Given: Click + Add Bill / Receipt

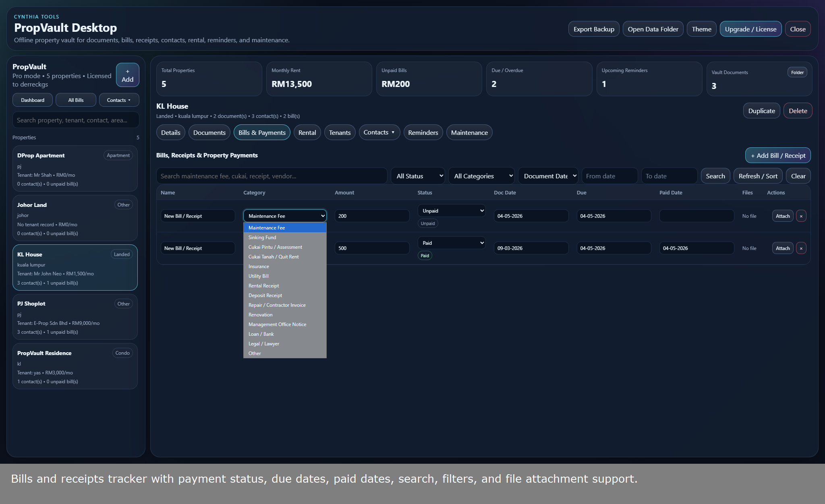Looking at the screenshot, I should (x=778, y=155).
